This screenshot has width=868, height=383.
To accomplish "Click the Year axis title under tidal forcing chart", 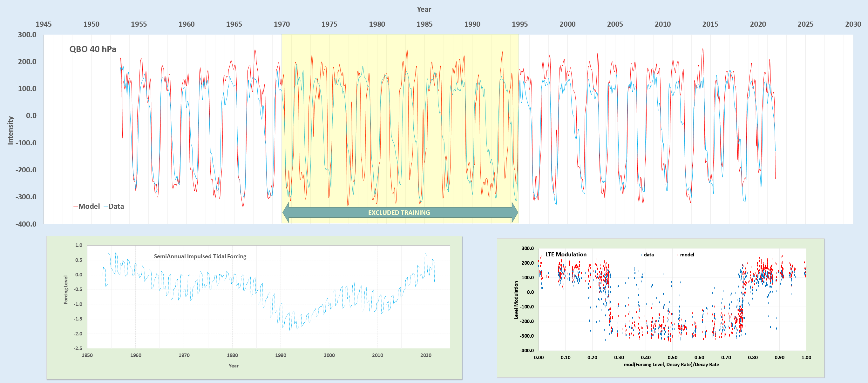I will (x=234, y=366).
